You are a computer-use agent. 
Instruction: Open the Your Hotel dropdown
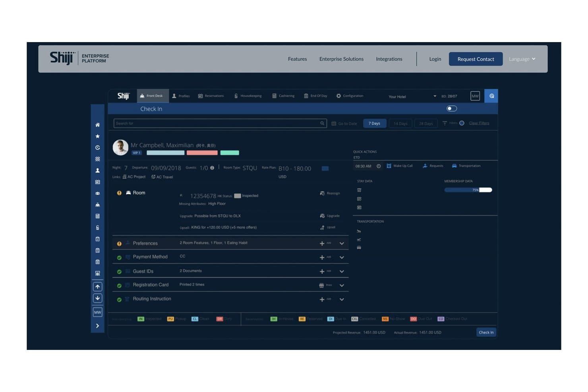point(412,97)
